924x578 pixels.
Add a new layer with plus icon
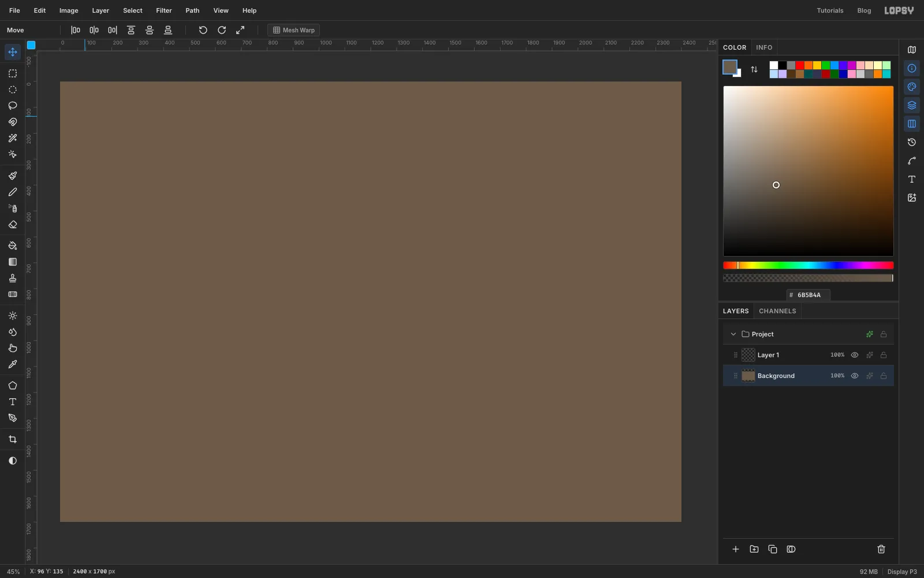tap(736, 549)
